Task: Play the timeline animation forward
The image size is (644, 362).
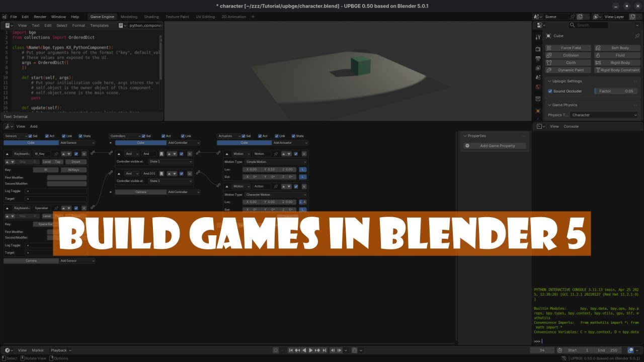Action: pos(311,350)
